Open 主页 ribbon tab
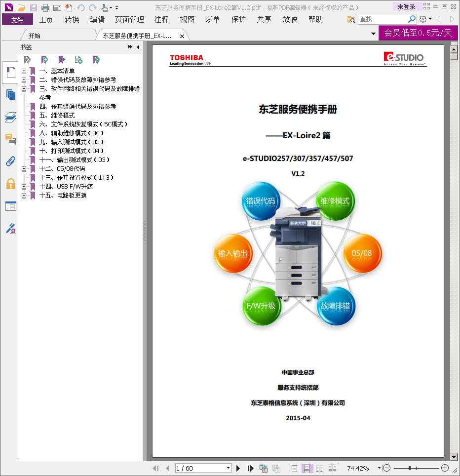The height and width of the screenshot is (476, 460). [46, 19]
